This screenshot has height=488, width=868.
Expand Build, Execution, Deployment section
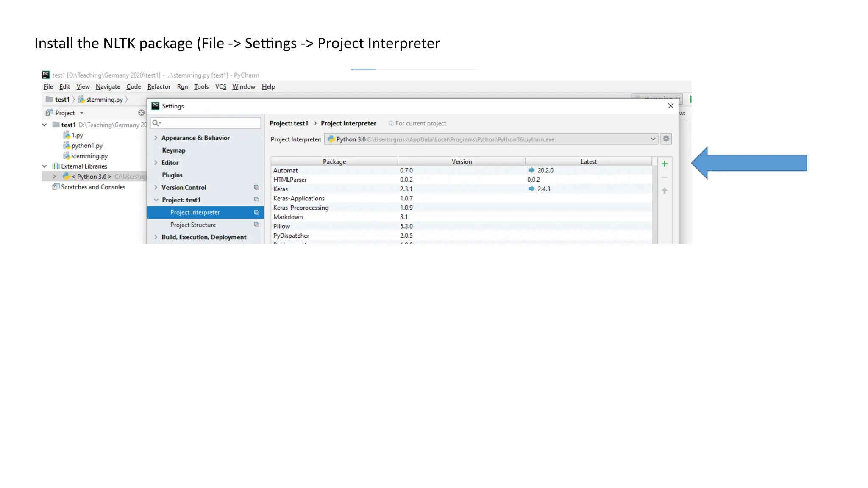(x=156, y=237)
